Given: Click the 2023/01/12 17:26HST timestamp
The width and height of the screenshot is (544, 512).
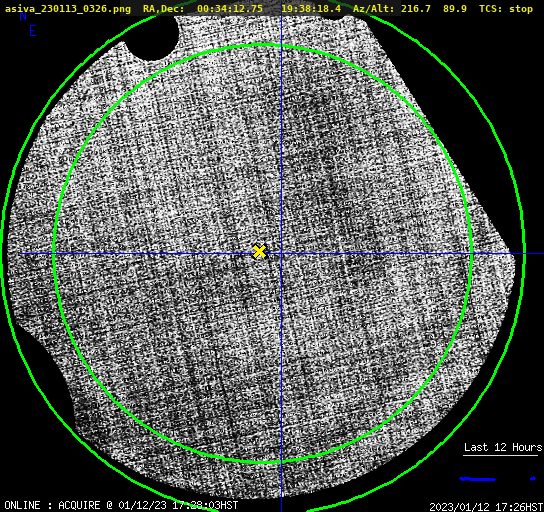Looking at the screenshot, I should 486,507.
